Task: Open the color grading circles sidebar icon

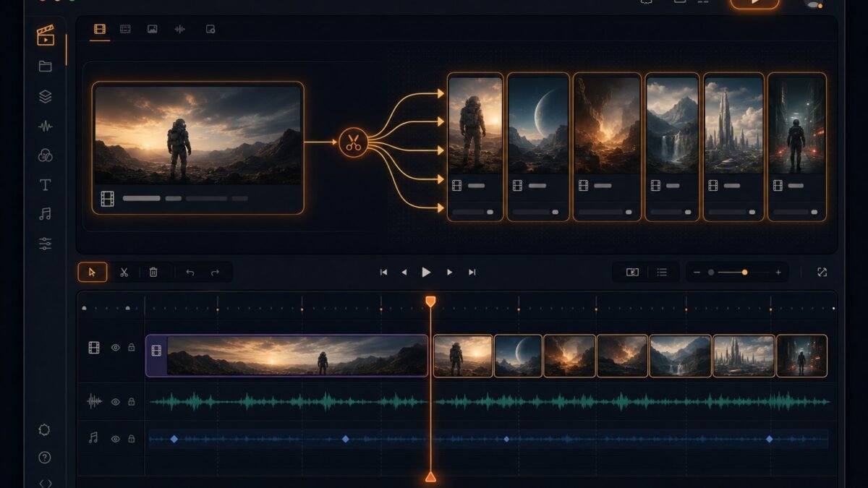Action: coord(46,155)
